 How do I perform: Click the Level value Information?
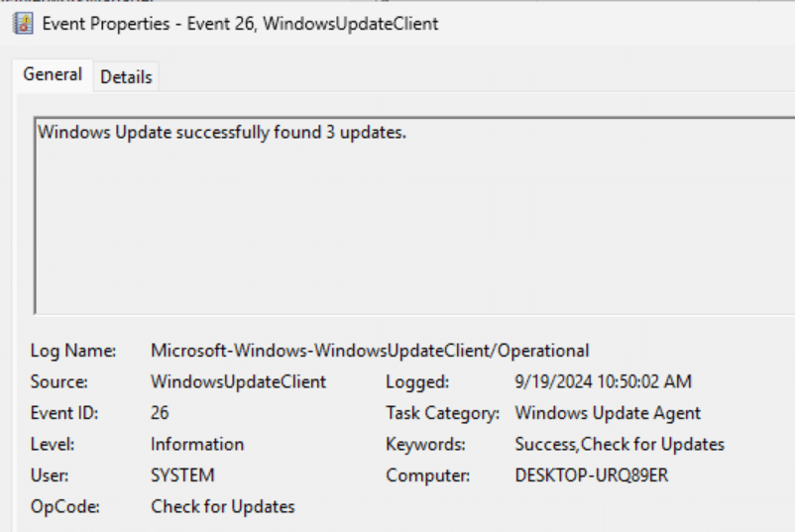[x=197, y=445]
